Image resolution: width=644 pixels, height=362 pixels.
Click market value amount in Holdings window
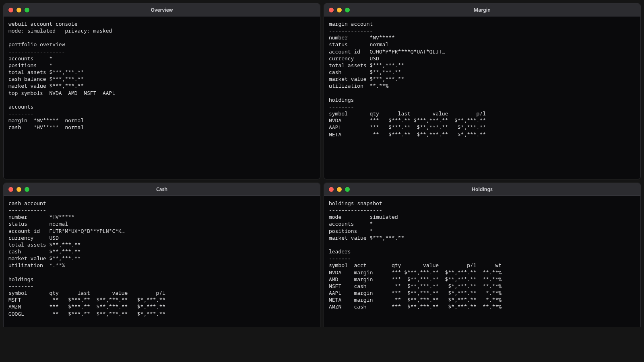[x=387, y=238]
